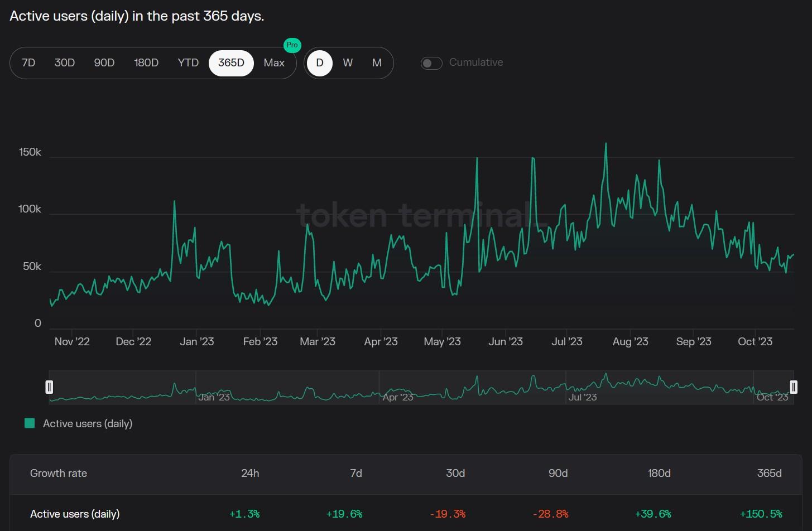Select the 30D time range
This screenshot has height=531, width=812.
tap(65, 62)
